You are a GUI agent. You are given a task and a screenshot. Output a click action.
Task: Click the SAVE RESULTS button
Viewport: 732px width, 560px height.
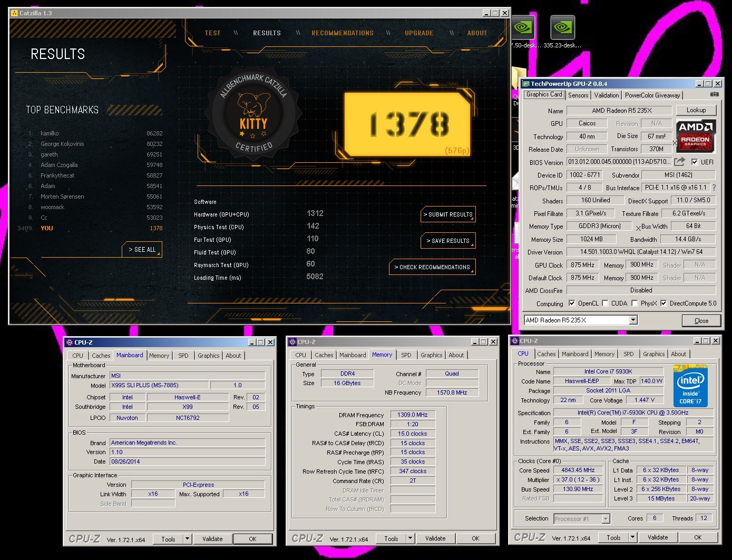[x=448, y=241]
